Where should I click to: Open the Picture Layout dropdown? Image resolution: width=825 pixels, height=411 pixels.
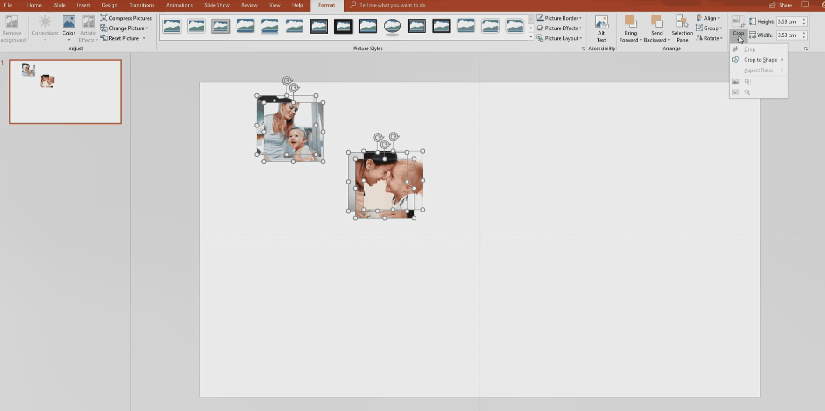[559, 38]
